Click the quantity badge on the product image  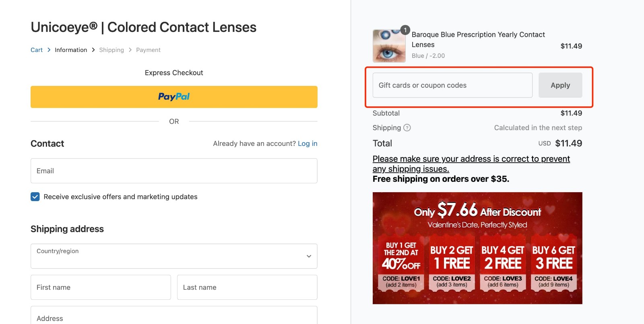(x=405, y=30)
